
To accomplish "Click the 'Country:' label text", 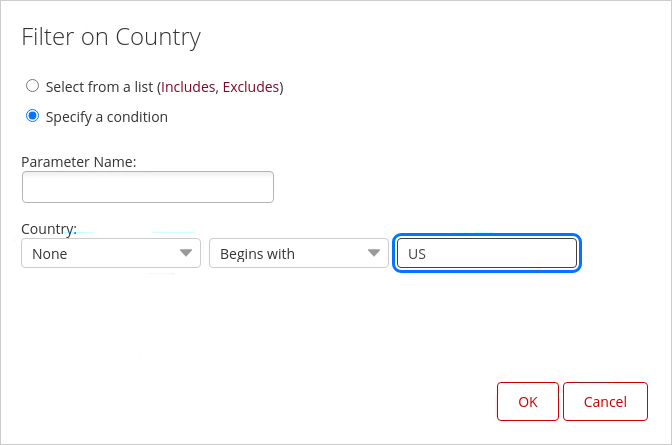I will coord(49,229).
